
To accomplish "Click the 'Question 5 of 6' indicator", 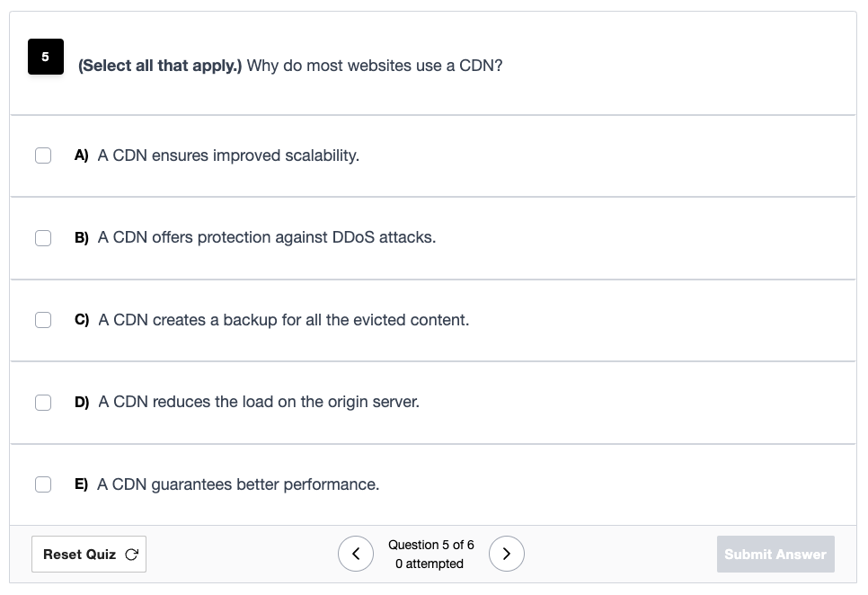I will 431,545.
